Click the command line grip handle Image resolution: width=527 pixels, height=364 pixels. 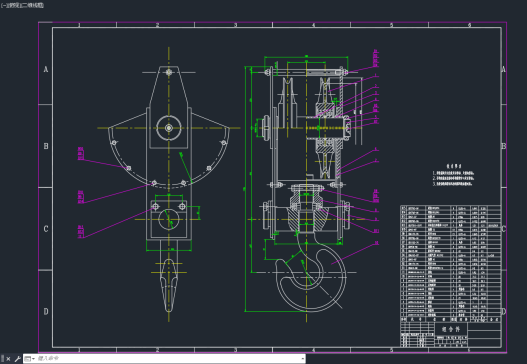click(3, 359)
